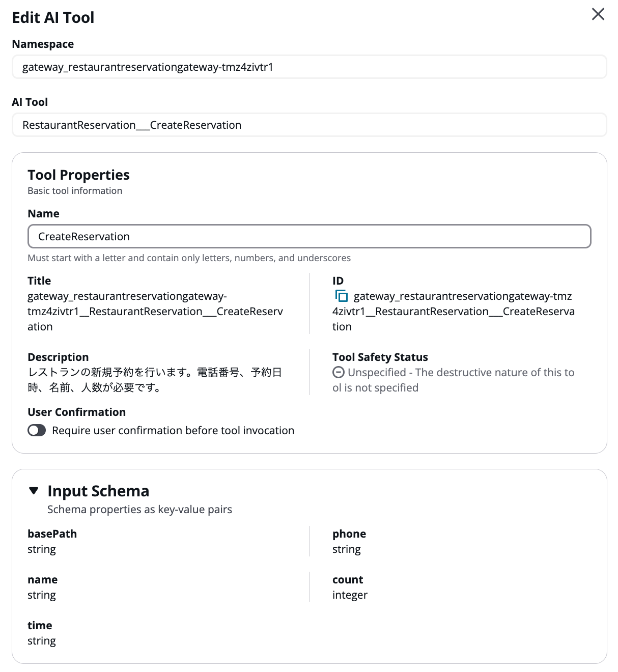Enable require user confirmation toggle

tap(37, 431)
